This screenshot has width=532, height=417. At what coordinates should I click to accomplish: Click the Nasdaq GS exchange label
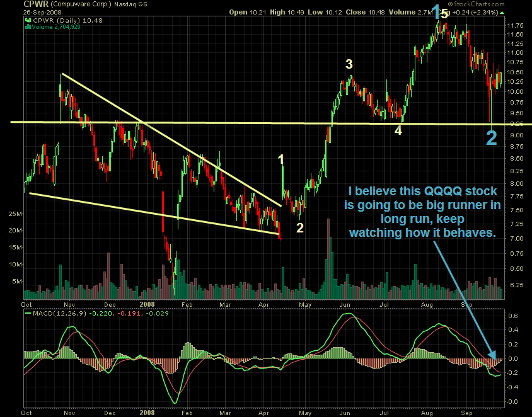(x=130, y=4)
